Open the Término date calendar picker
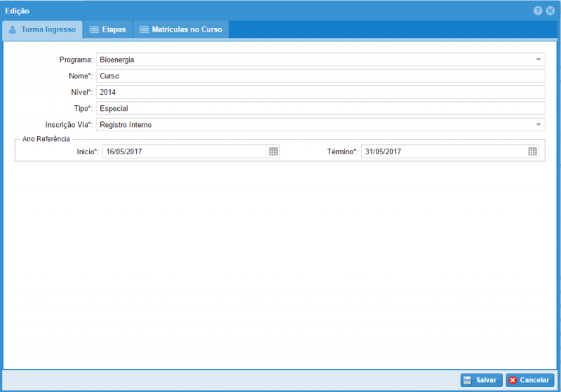The height and width of the screenshot is (392, 561). (533, 151)
